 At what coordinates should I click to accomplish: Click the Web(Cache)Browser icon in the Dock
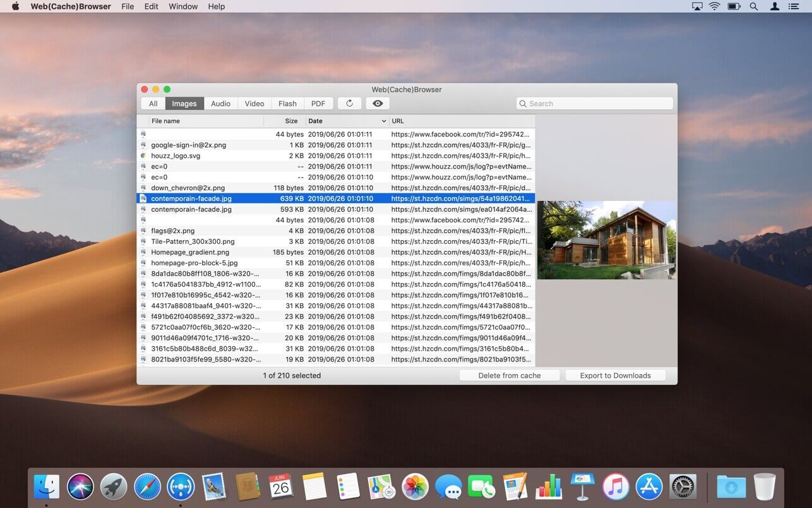[181, 487]
